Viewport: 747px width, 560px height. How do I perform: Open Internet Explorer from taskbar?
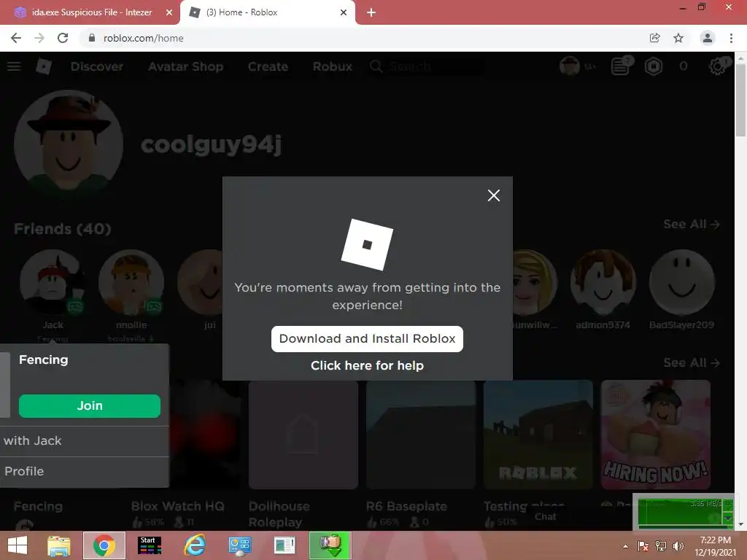195,545
